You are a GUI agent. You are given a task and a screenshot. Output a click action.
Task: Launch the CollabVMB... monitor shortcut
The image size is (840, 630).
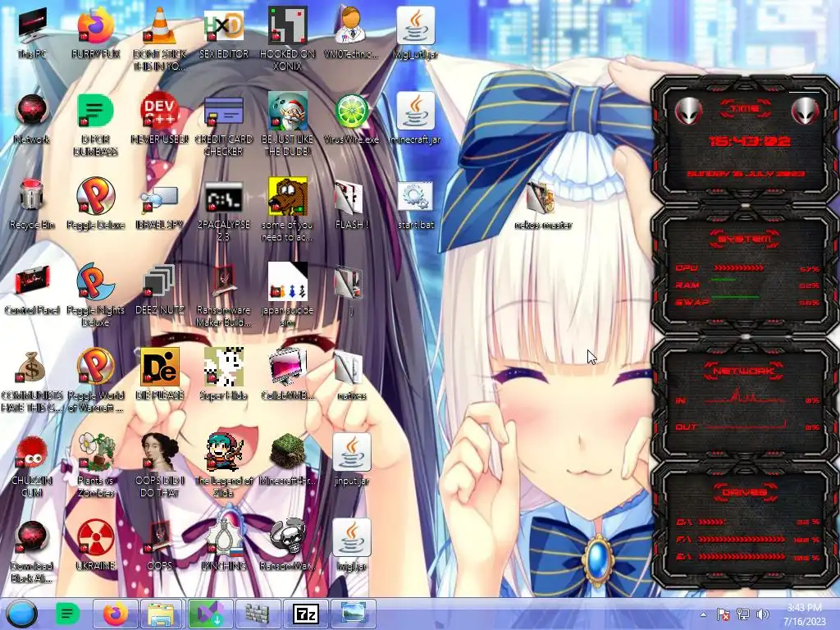pyautogui.click(x=288, y=374)
